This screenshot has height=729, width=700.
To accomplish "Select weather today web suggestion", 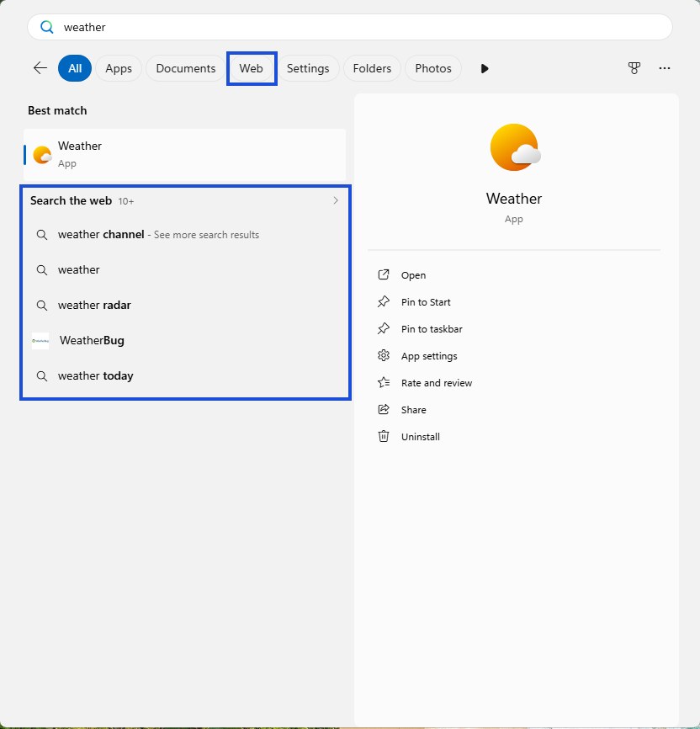I will coord(185,376).
